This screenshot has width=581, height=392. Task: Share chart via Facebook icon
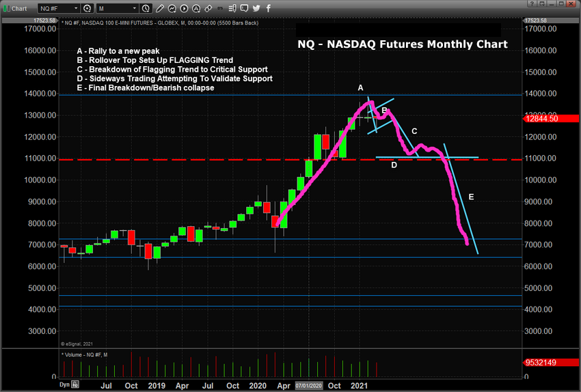click(268, 8)
